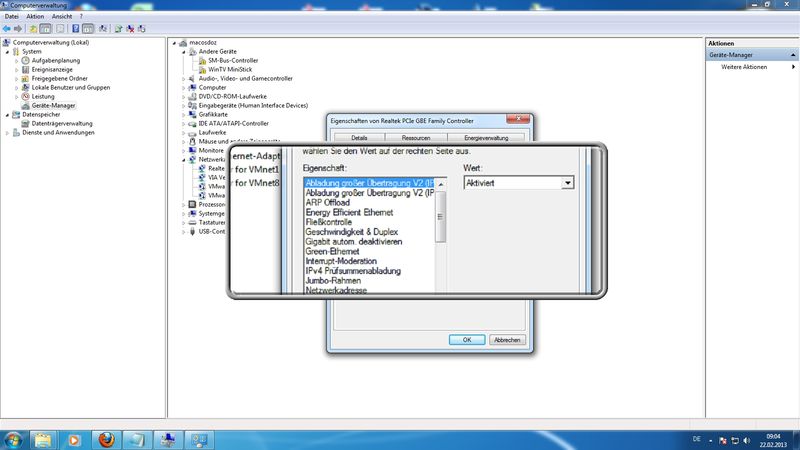This screenshot has width=800, height=450.
Task: Click the Grafikkarte display adapter icon
Action: coord(192,115)
